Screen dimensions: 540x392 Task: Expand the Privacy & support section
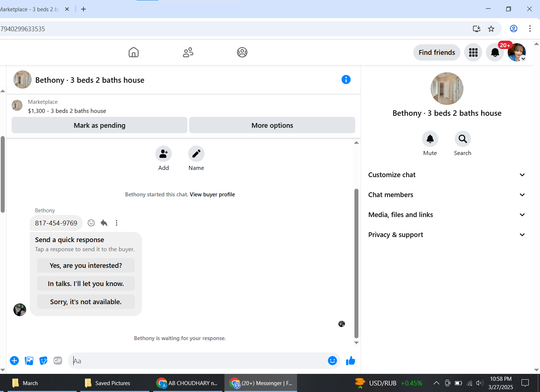tap(447, 235)
